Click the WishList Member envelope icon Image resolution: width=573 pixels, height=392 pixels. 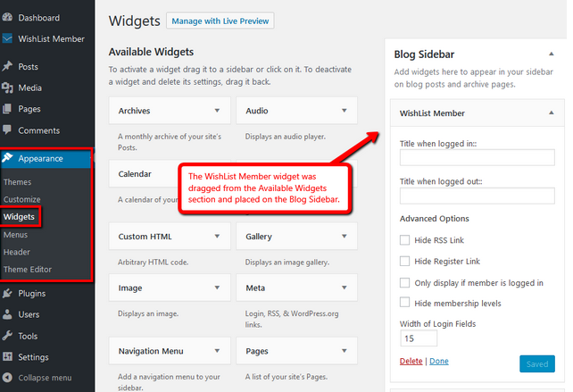[7, 38]
